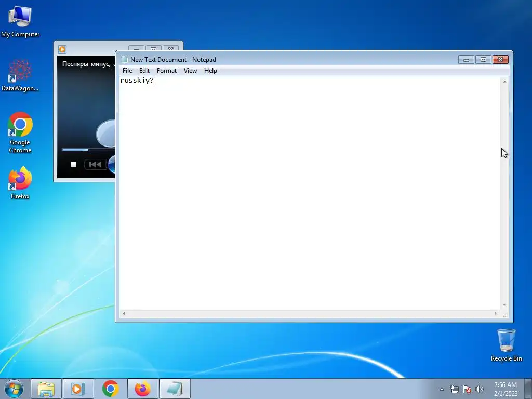Open the Format menu in Notepad
This screenshot has height=399, width=532.
[167, 71]
